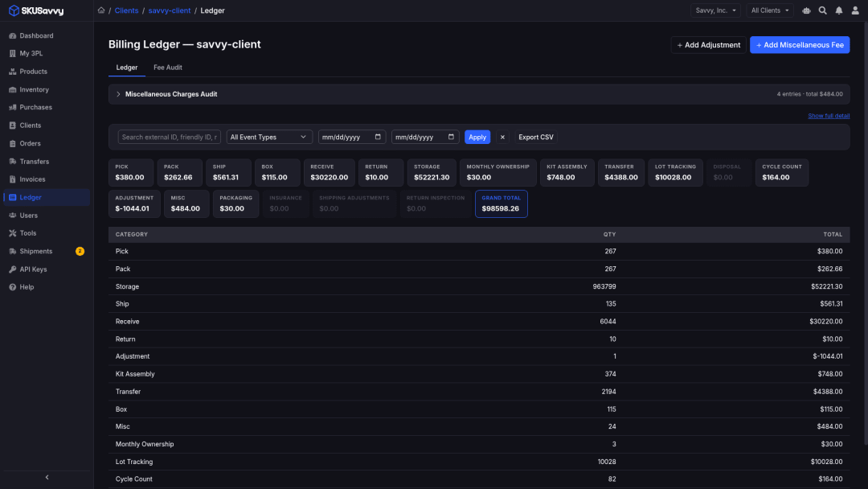Open the All Event Types dropdown
Viewport: 868px width, 489px height.
(x=269, y=137)
